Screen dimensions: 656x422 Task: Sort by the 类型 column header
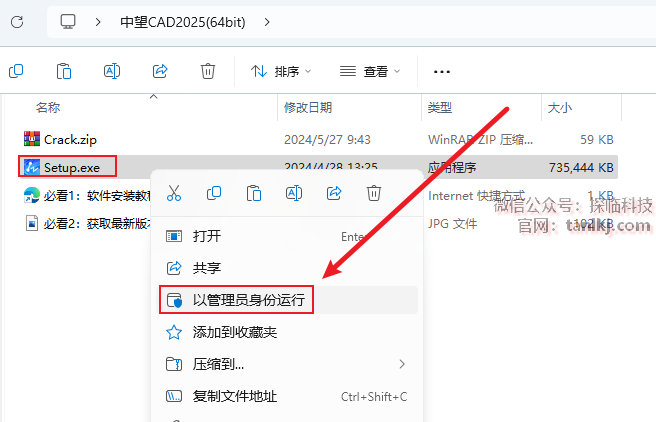pos(440,108)
